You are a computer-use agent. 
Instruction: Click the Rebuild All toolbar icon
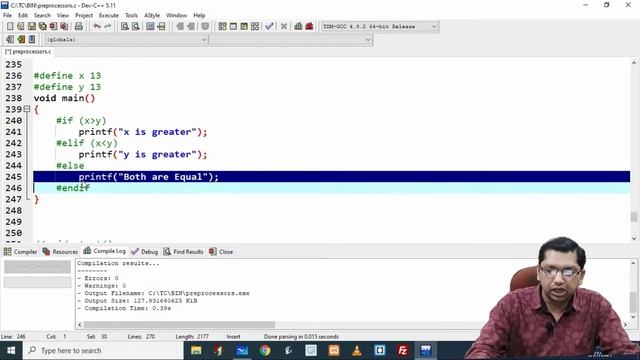(x=255, y=27)
